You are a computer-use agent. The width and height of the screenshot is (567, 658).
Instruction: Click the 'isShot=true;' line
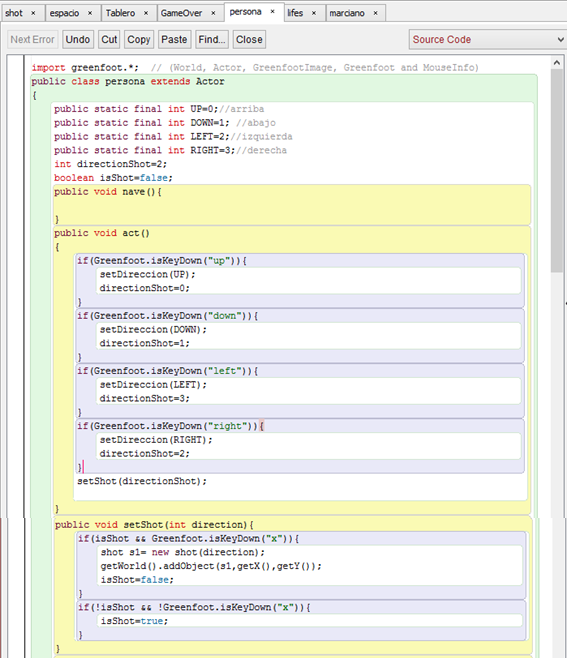click(134, 621)
